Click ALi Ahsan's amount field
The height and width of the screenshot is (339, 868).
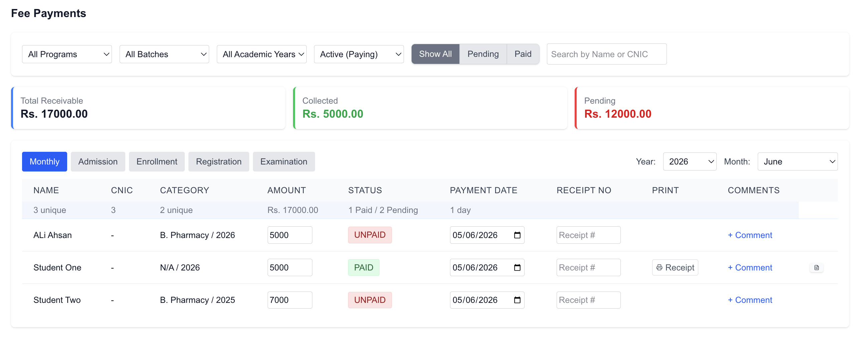pyautogui.click(x=290, y=235)
